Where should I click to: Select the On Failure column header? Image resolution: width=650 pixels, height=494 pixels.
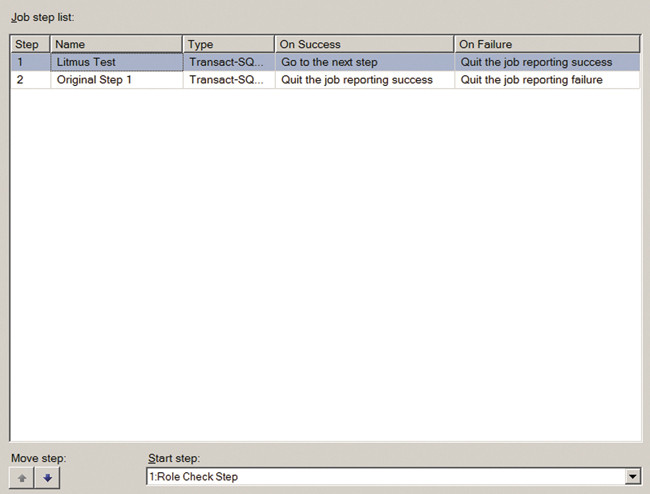pos(547,44)
